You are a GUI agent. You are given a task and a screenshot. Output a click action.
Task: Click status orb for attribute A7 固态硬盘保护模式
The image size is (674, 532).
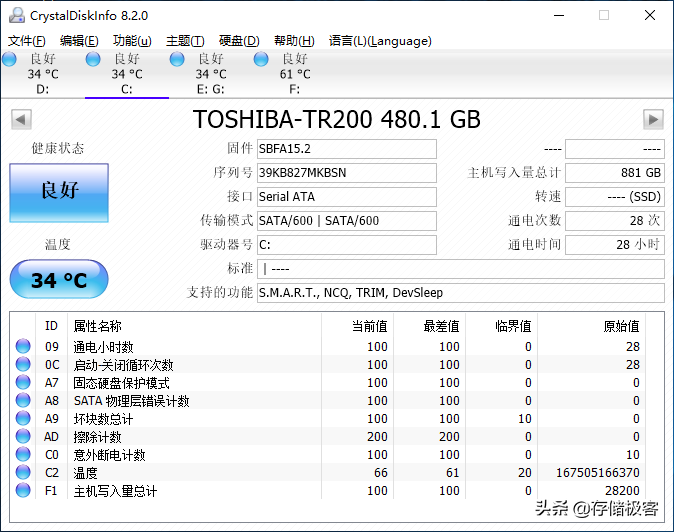(23, 382)
